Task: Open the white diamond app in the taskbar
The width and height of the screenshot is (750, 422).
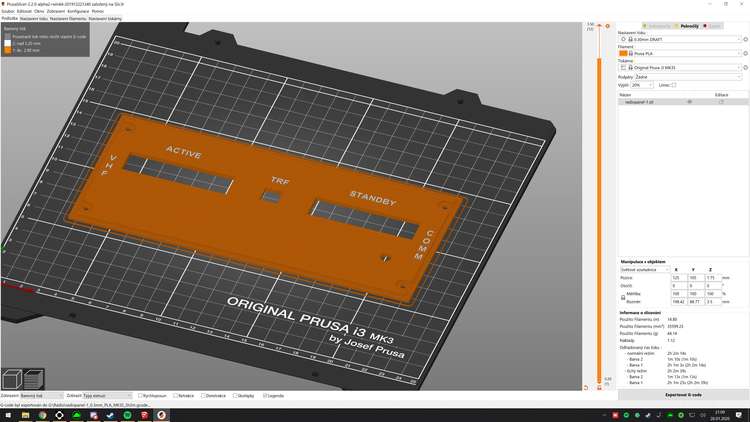Action: (x=59, y=415)
